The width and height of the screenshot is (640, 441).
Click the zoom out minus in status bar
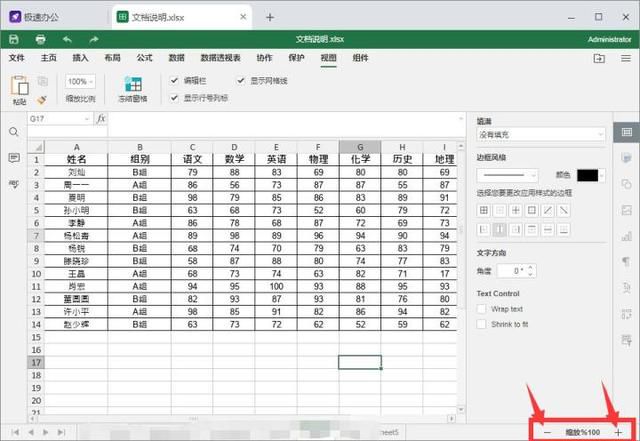[x=547, y=432]
